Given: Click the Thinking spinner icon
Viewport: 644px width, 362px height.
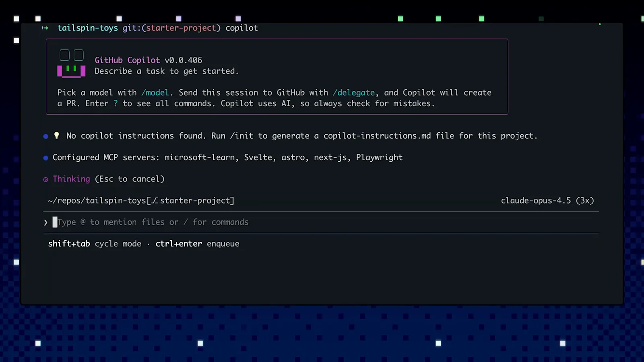Looking at the screenshot, I should (x=45, y=179).
